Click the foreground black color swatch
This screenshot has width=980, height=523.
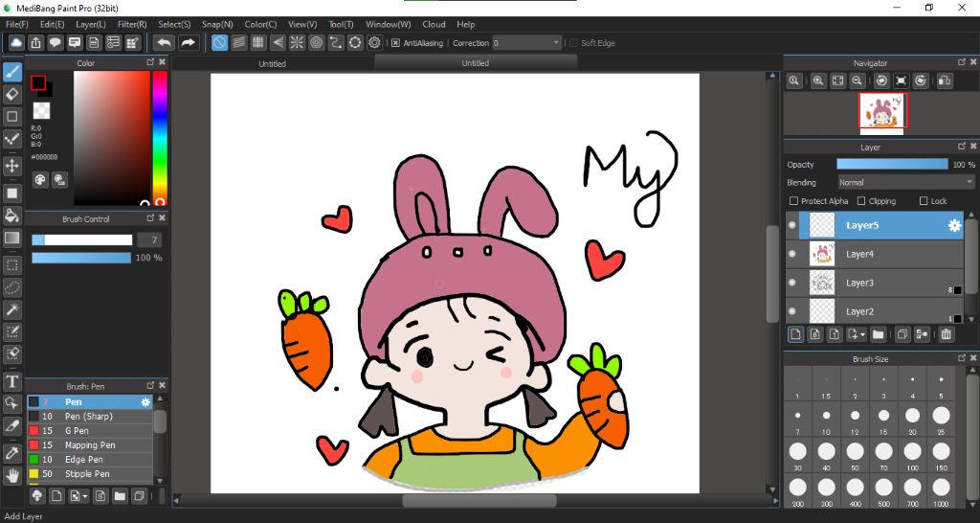coord(38,82)
